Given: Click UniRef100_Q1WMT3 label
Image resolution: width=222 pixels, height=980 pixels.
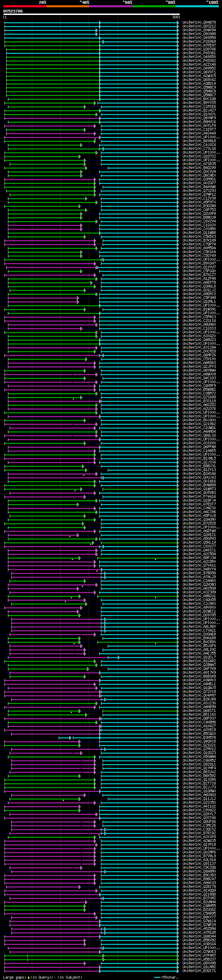Looking at the screenshot, I should 199,489.
